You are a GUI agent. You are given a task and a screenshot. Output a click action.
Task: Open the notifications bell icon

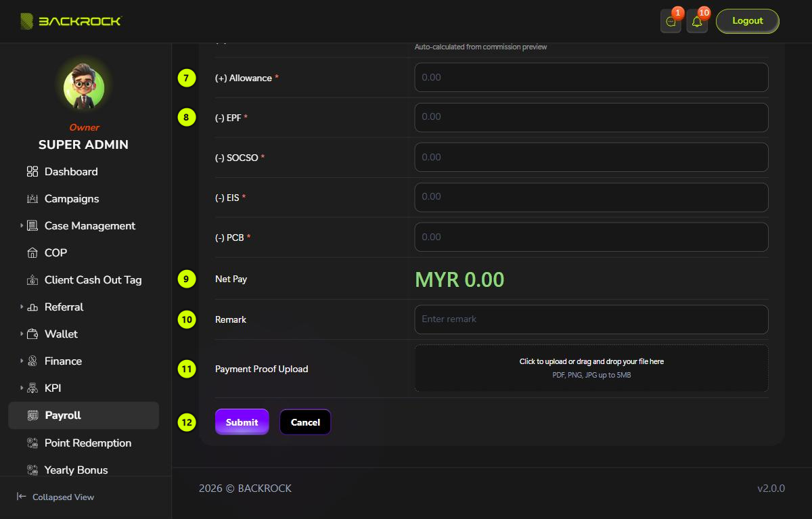click(x=697, y=22)
